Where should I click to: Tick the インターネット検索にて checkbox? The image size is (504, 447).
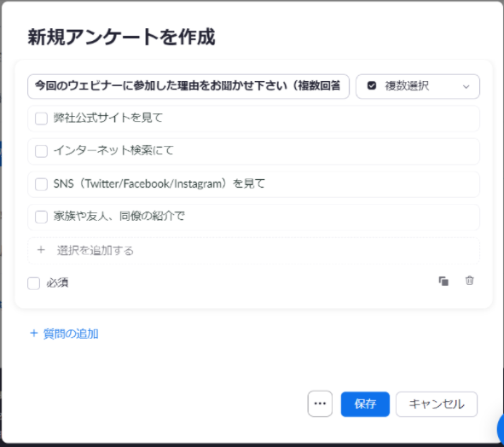pos(41,151)
